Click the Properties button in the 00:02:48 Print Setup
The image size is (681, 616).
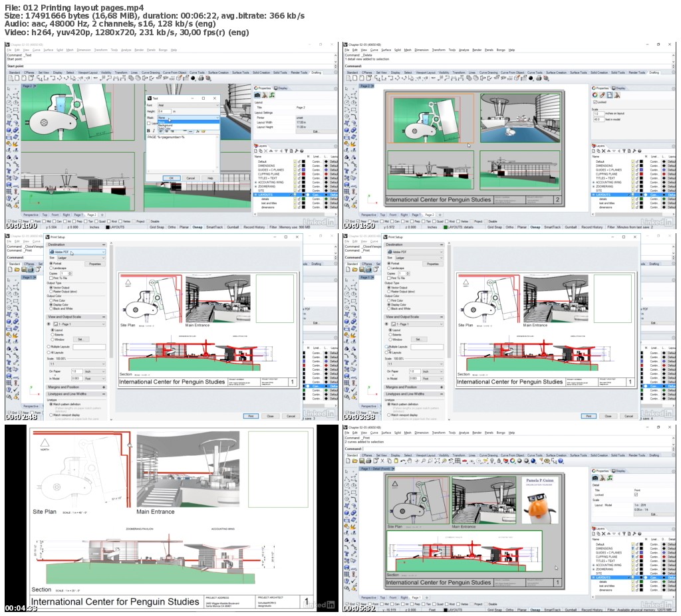coord(94,264)
